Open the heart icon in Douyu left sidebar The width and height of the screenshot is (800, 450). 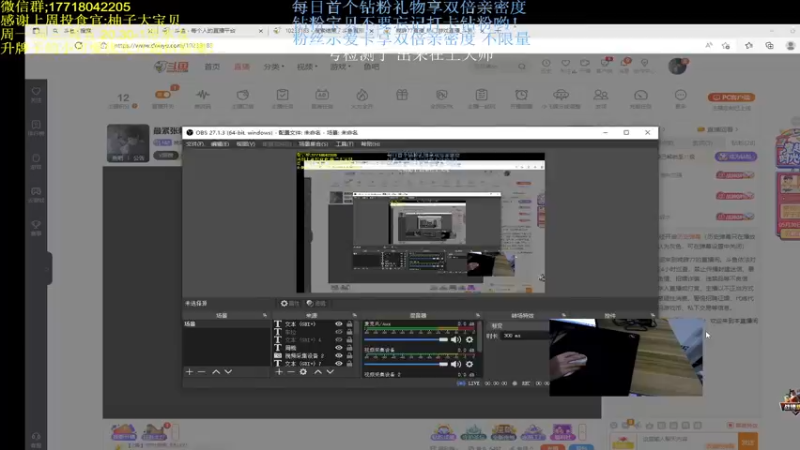36,92
